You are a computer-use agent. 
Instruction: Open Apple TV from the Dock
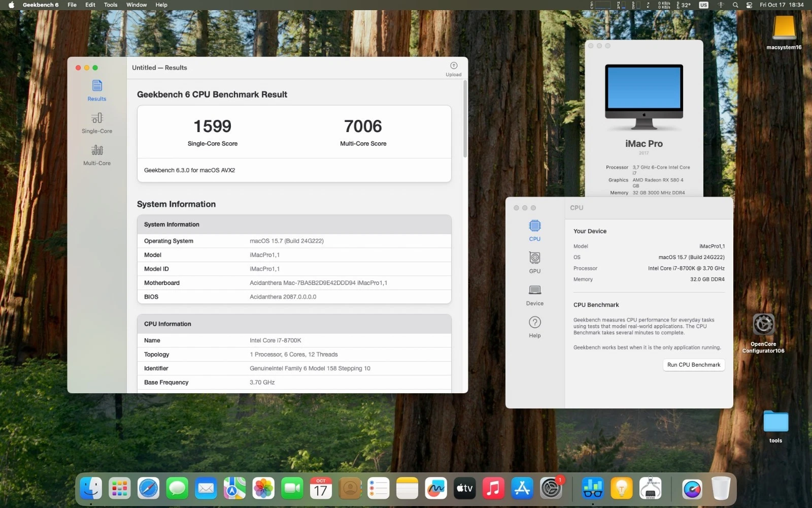pyautogui.click(x=465, y=489)
